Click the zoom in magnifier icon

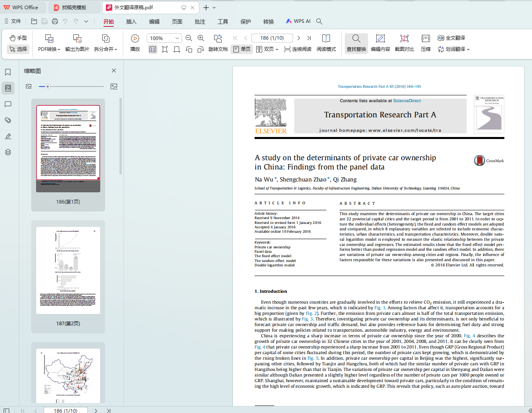tap(201, 38)
